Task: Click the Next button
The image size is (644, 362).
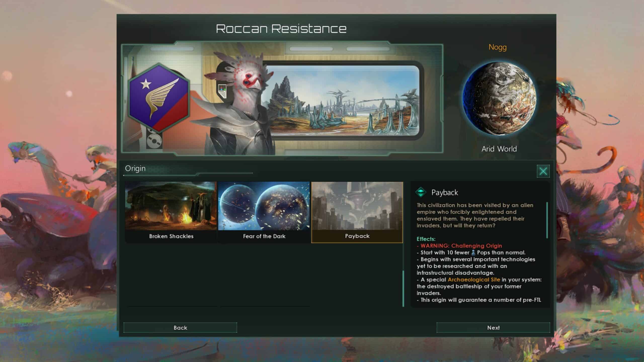Action: [x=493, y=328]
